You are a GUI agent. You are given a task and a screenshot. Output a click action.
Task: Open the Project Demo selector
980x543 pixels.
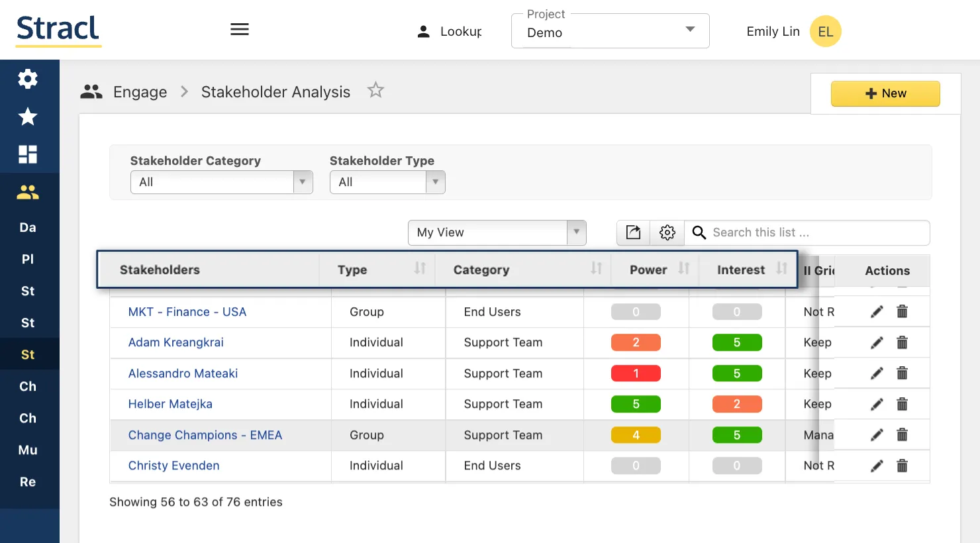610,31
